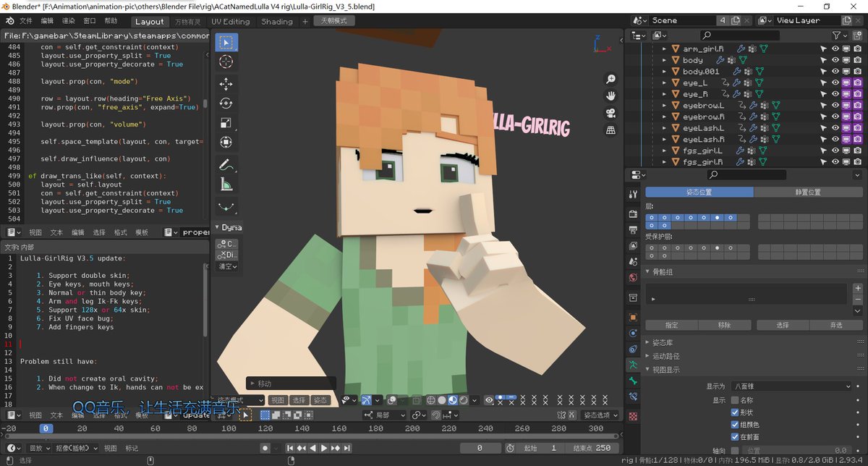Open the World properties tab
The height and width of the screenshot is (466, 868).
[x=633, y=277]
